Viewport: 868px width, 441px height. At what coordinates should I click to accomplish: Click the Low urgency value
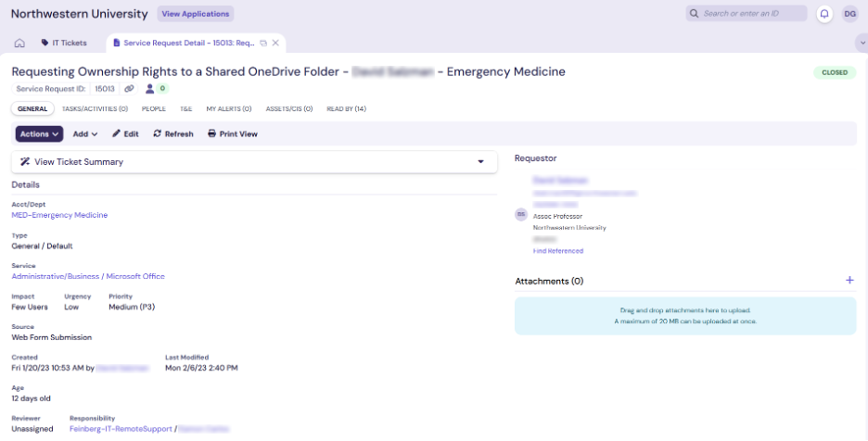point(71,307)
